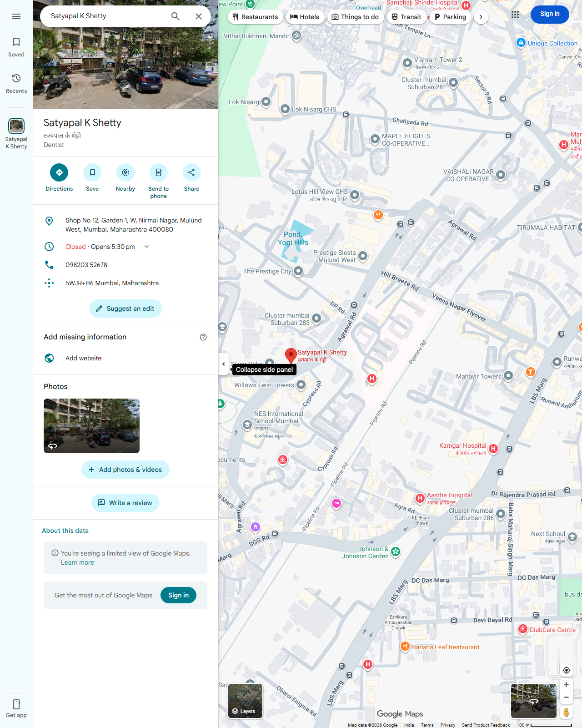Select DiabCare Centre marker

click(523, 629)
